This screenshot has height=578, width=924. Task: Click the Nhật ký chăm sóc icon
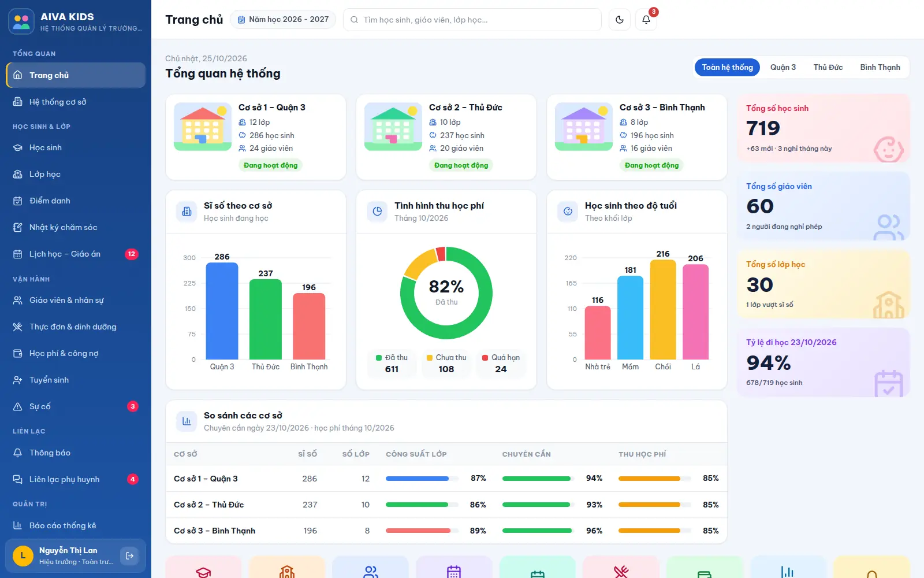[x=18, y=227]
